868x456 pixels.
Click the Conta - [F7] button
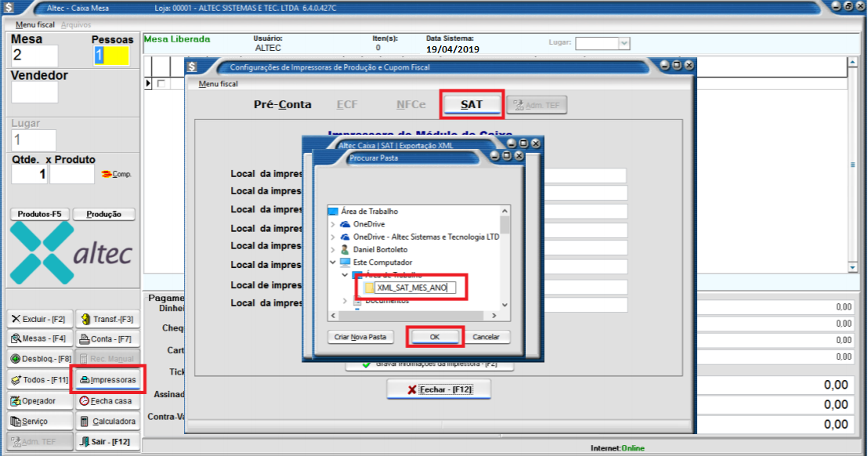[x=107, y=338]
